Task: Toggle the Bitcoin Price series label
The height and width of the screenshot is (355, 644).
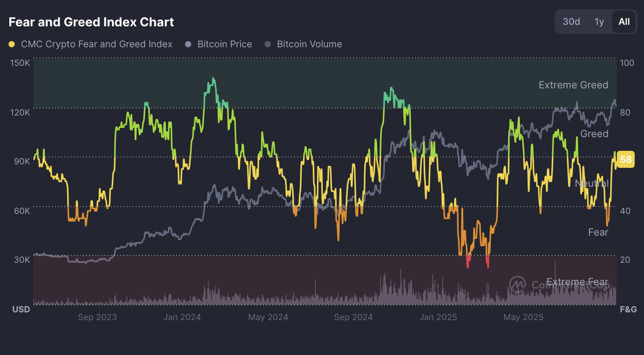Action: (225, 44)
